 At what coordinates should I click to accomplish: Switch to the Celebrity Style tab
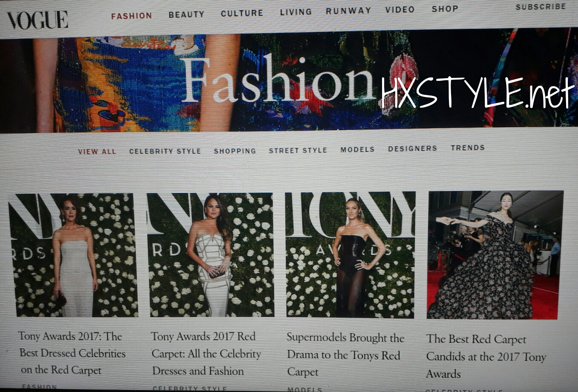[x=165, y=151]
